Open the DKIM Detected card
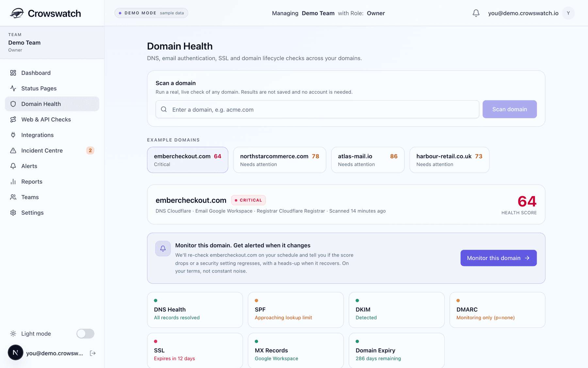Image resolution: width=588 pixels, height=368 pixels. point(397,310)
